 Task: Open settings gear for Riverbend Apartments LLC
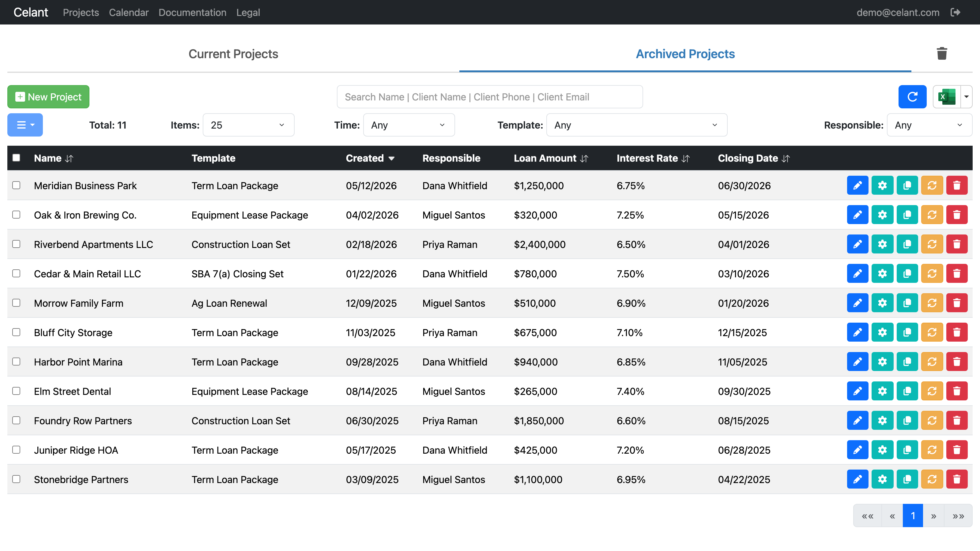(882, 244)
